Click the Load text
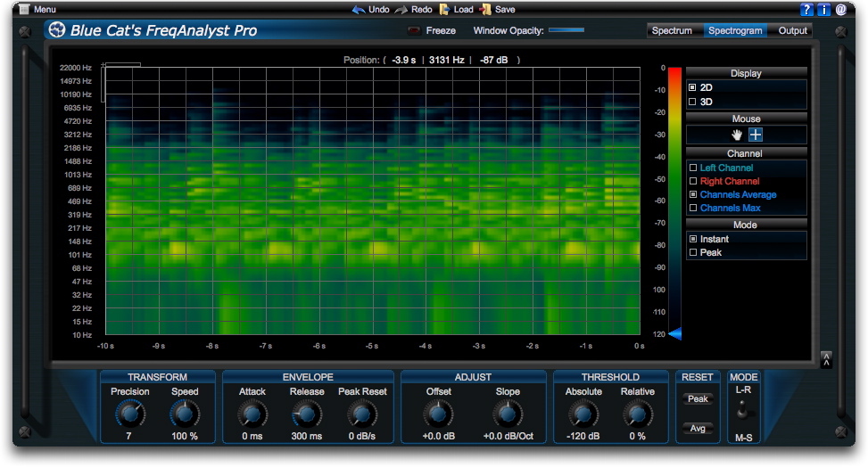868x467 pixels. tap(463, 10)
